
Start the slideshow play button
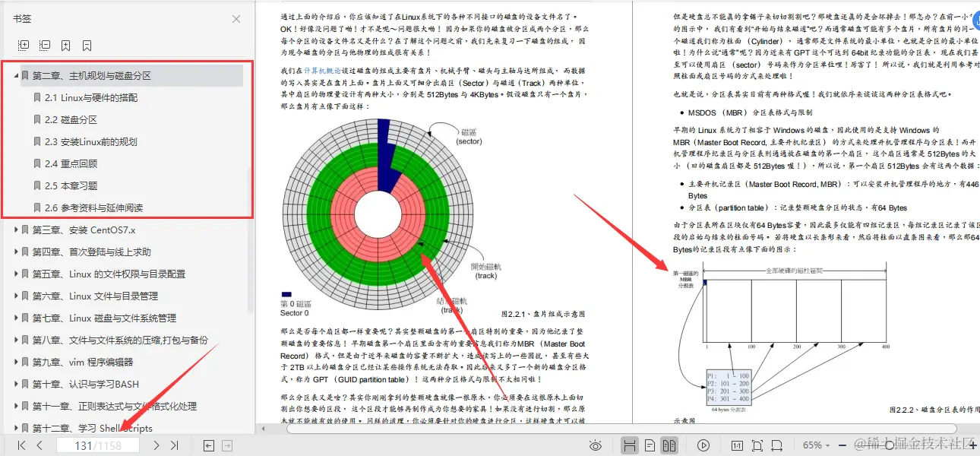point(703,445)
